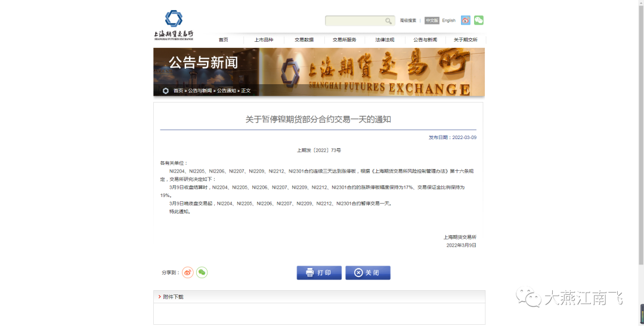Open the 首页 menu item
This screenshot has height=326, width=644.
224,40
